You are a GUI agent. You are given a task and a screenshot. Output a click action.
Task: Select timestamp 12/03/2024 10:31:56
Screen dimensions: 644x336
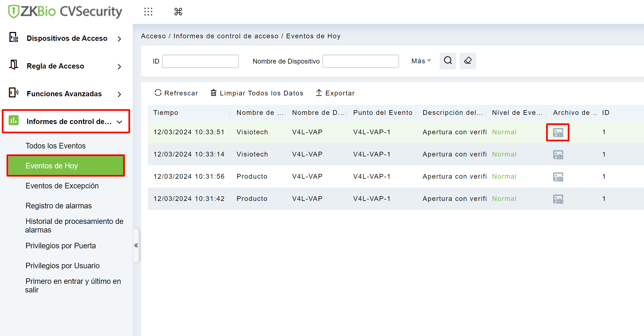189,176
